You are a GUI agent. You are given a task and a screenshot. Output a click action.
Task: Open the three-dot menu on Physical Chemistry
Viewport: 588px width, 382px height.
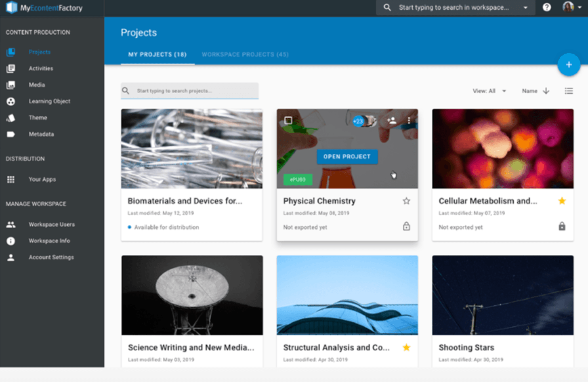point(409,120)
